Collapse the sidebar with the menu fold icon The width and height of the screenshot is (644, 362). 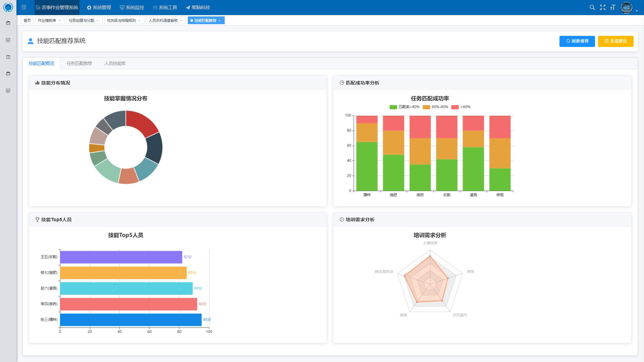(x=24, y=7)
